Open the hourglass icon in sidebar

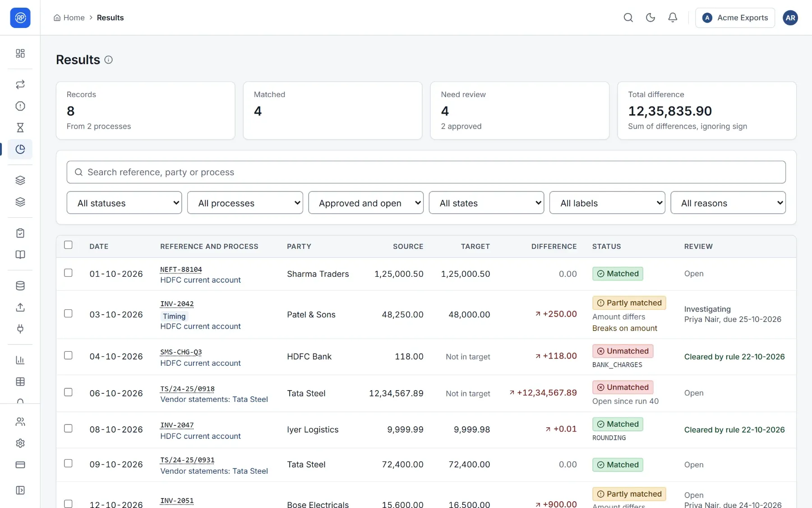[20, 128]
